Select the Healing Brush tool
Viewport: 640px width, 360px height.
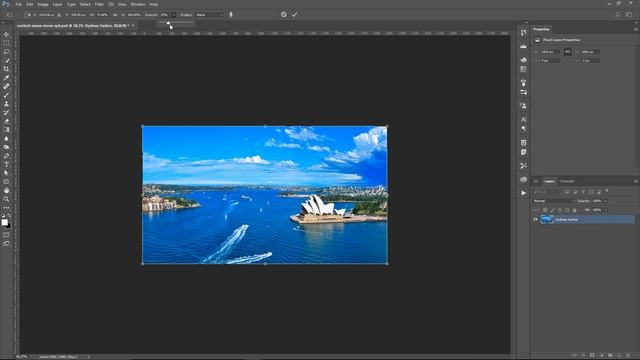tap(6, 87)
